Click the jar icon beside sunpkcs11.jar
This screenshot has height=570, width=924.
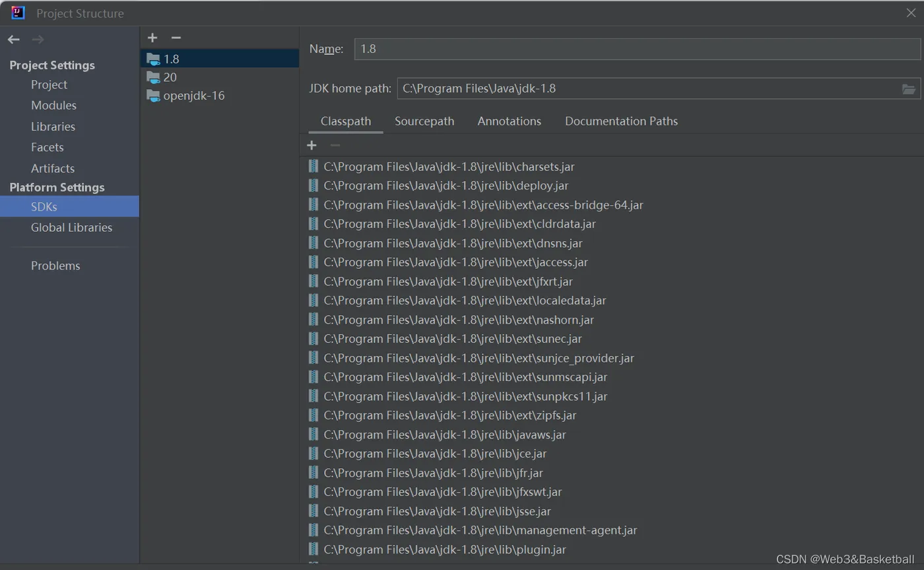[x=313, y=396]
